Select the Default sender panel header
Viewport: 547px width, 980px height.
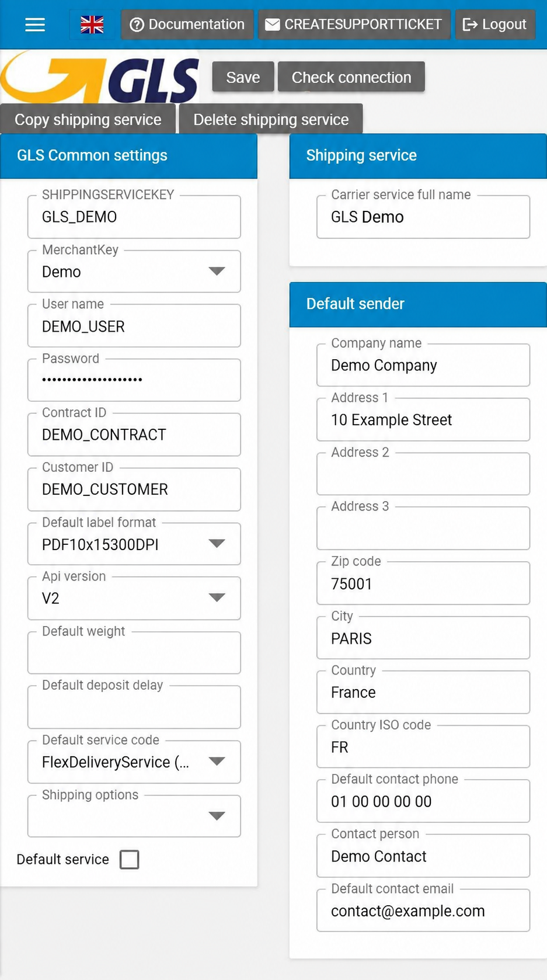point(418,304)
